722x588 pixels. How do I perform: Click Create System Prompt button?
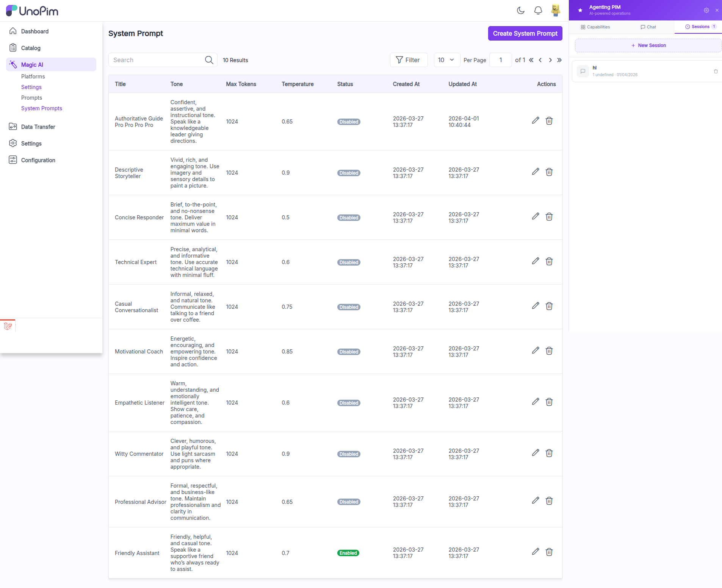pyautogui.click(x=525, y=33)
